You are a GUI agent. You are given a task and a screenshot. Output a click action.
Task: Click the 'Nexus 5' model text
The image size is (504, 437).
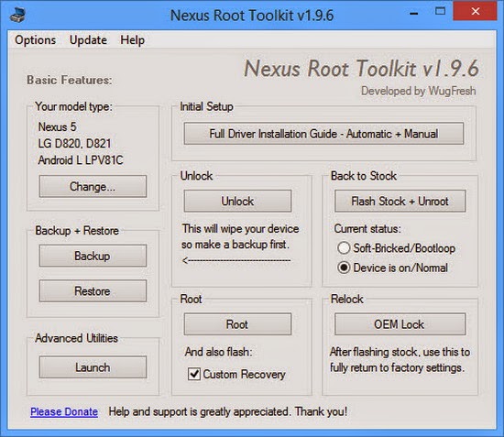click(57, 126)
